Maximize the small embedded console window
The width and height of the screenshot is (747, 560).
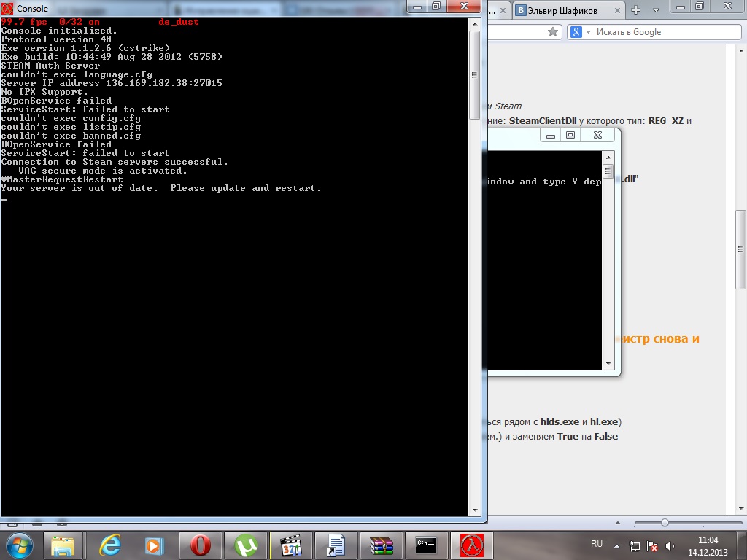point(570,135)
